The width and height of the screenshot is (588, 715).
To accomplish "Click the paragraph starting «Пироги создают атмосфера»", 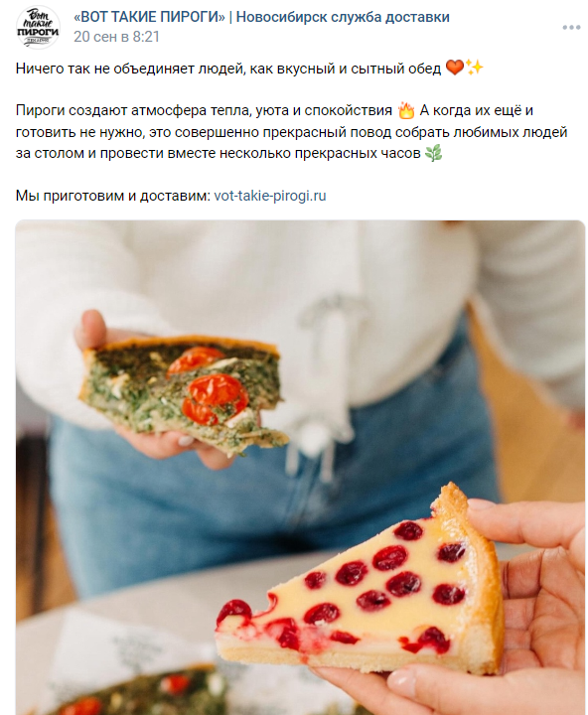I will 291,132.
